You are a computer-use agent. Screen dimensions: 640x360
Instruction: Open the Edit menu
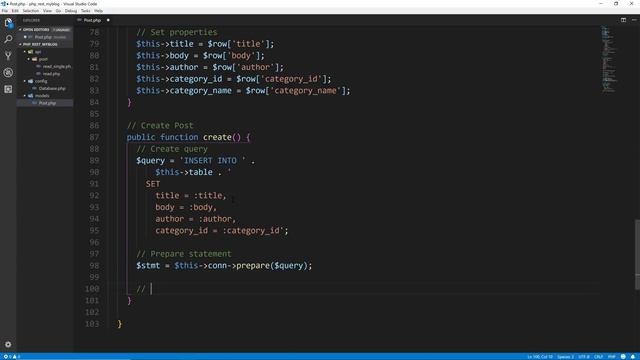[15, 11]
